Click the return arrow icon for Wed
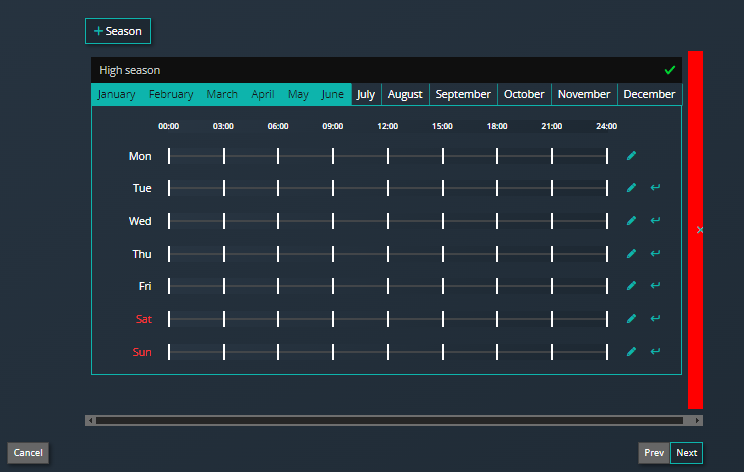 [x=655, y=220]
